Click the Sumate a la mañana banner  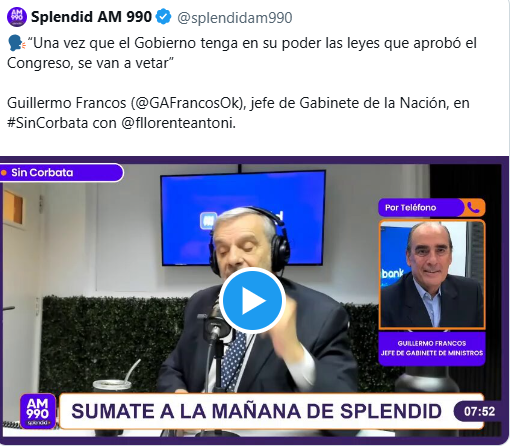tap(272, 411)
